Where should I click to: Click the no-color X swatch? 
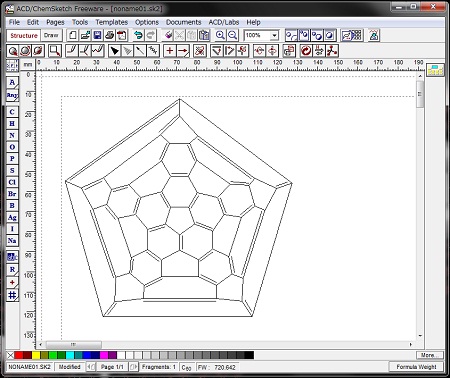click(x=10, y=355)
